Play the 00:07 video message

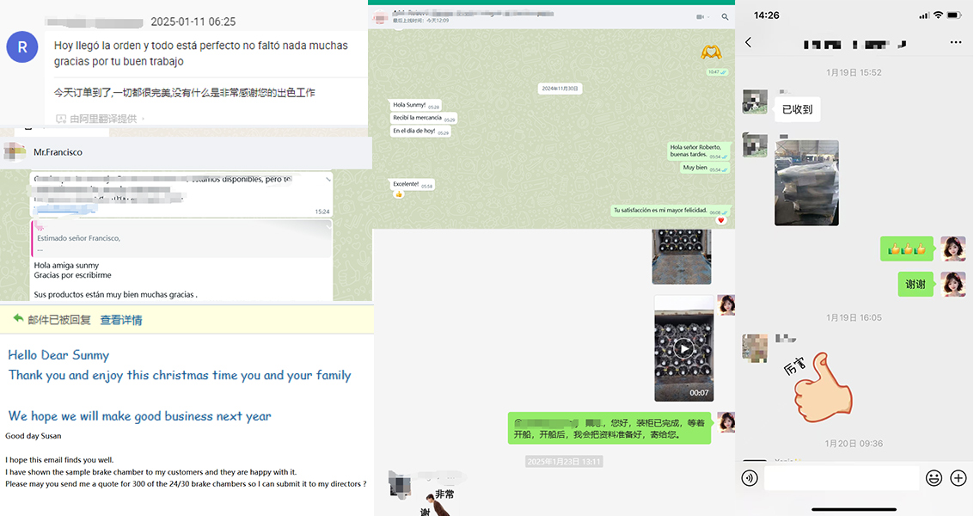pos(683,348)
